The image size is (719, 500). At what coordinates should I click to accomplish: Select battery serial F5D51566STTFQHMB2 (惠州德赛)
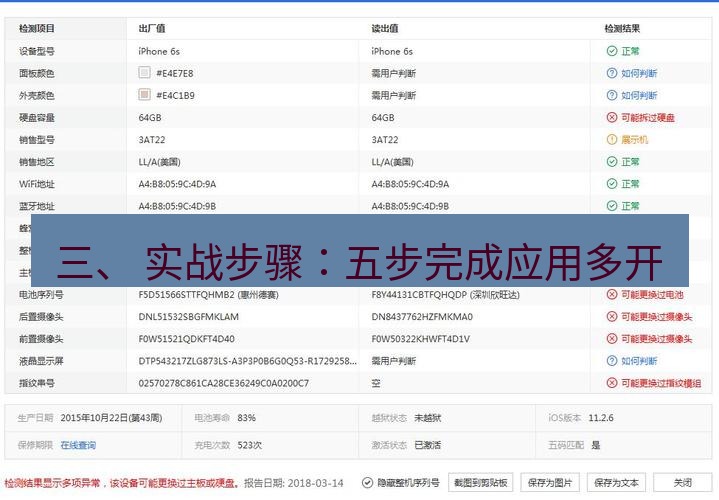(209, 294)
